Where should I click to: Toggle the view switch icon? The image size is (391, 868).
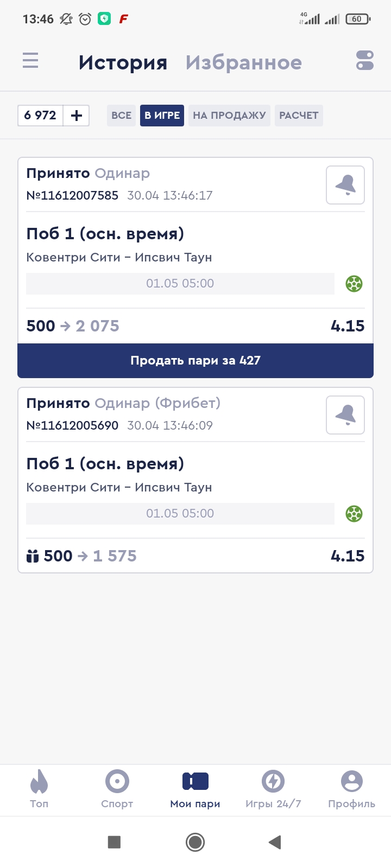365,60
